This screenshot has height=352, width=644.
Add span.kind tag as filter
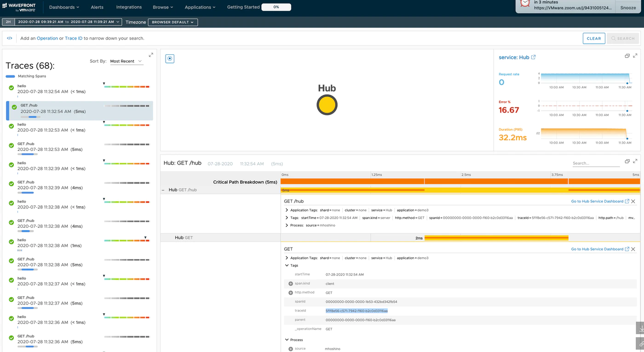pos(291,283)
